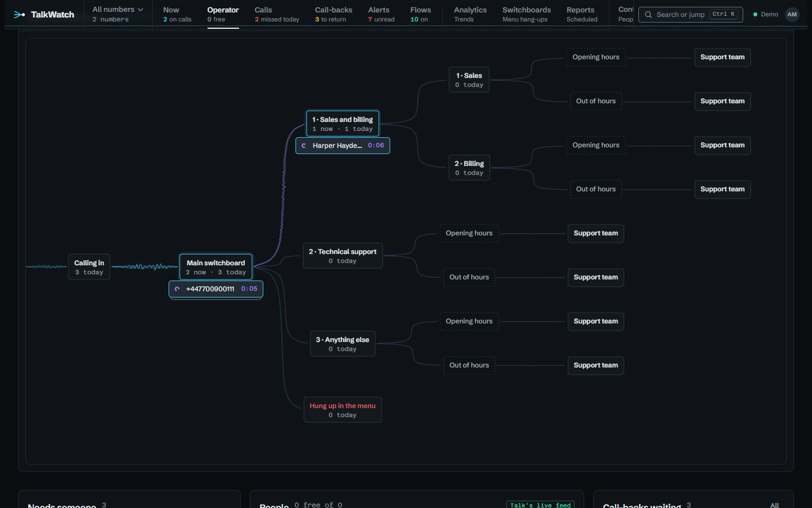
Task: Click Support team after Anything else Opening hours
Action: coord(595,321)
